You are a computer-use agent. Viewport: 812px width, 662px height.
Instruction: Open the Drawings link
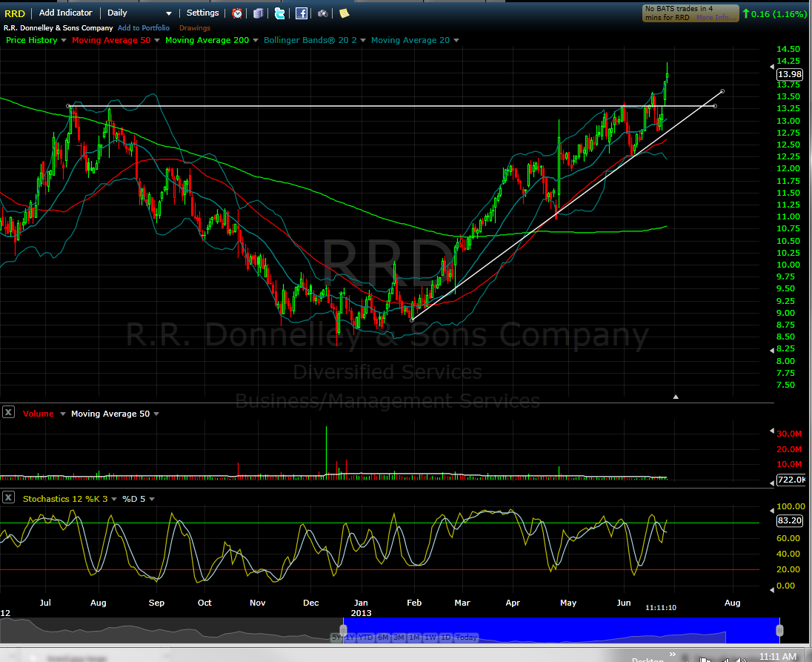coord(195,28)
